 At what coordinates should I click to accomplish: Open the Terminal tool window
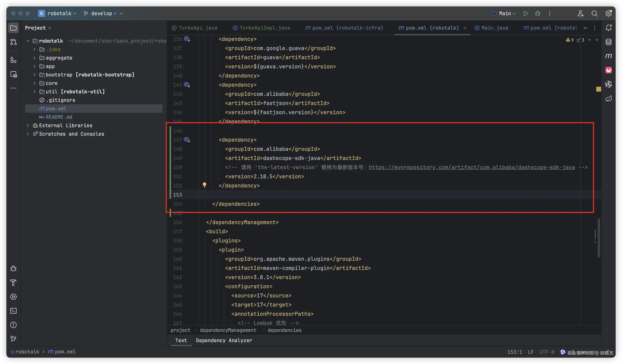[13, 311]
